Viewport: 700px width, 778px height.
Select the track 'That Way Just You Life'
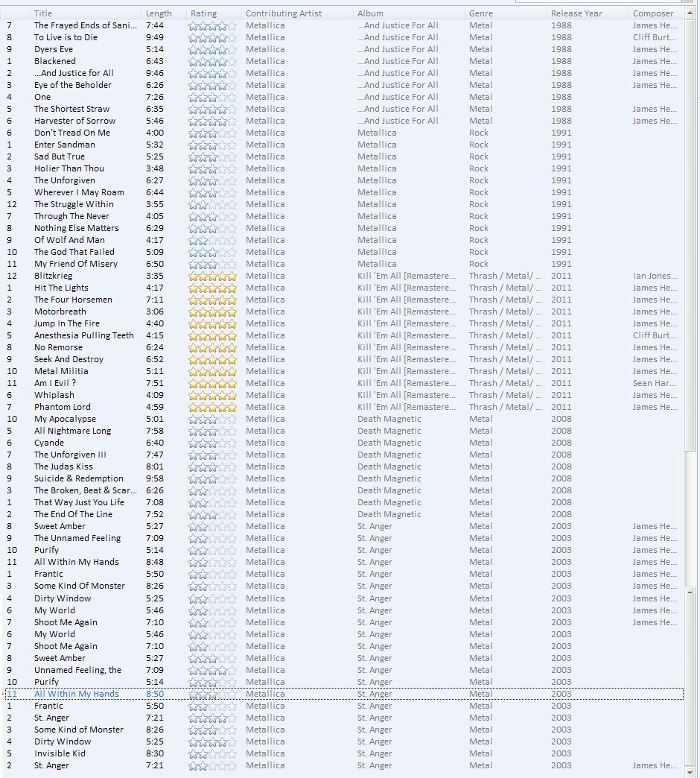click(x=80, y=502)
